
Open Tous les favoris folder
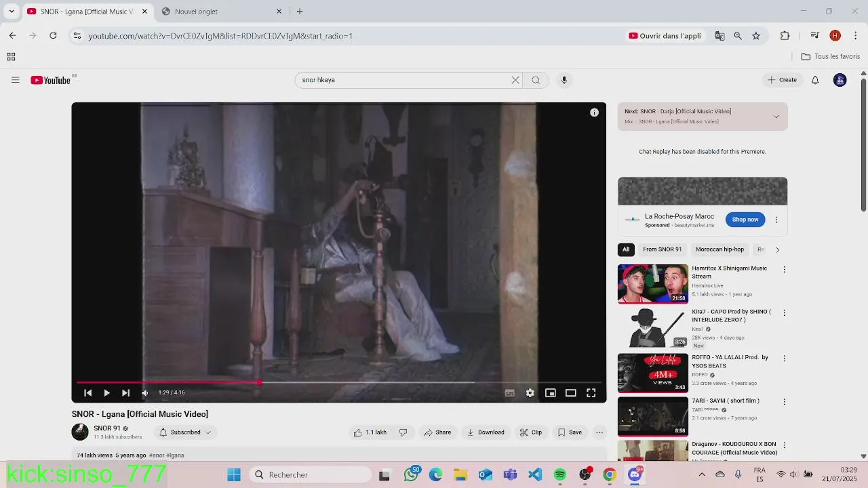[x=831, y=57]
